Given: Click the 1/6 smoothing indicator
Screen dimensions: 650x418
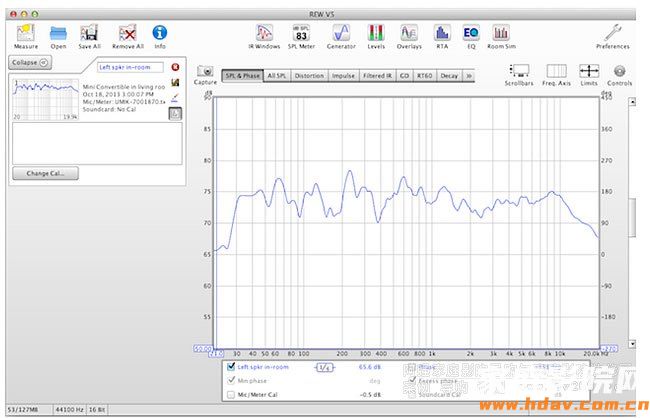Looking at the screenshot, I should coord(325,367).
